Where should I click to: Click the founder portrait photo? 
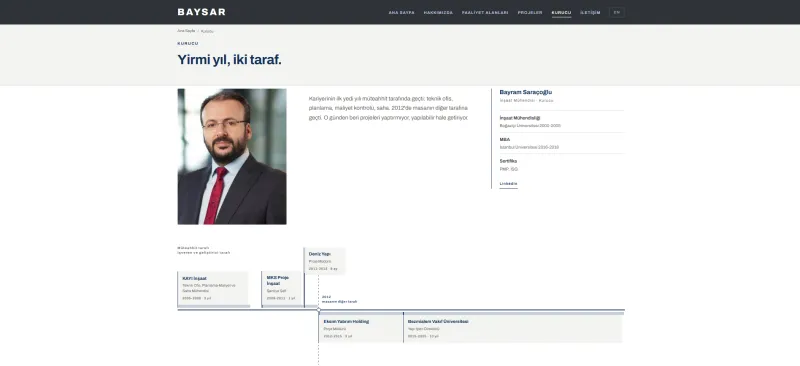[232, 156]
